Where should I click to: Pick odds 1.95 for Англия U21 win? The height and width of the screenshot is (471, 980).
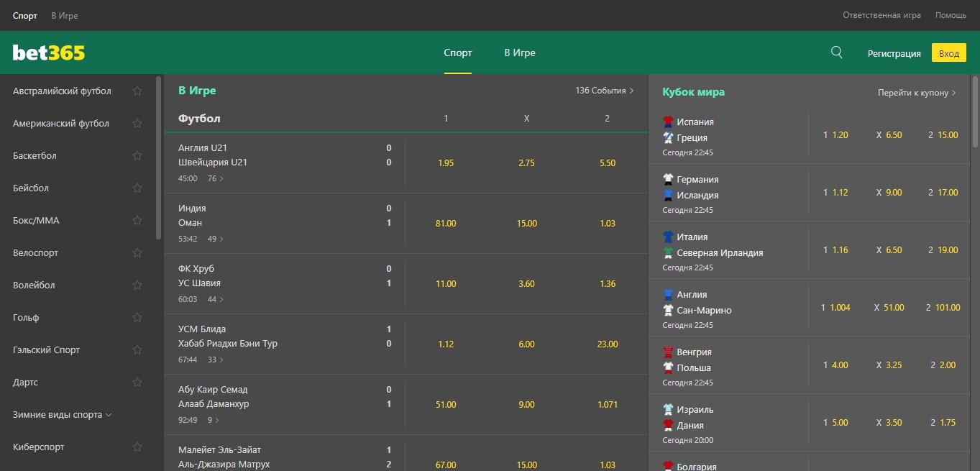(446, 163)
